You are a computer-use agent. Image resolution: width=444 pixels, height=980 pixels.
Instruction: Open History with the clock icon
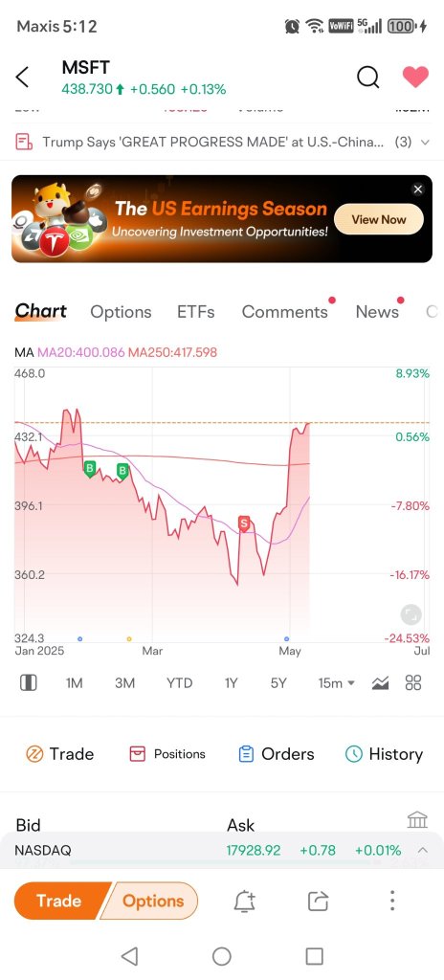[x=384, y=754]
